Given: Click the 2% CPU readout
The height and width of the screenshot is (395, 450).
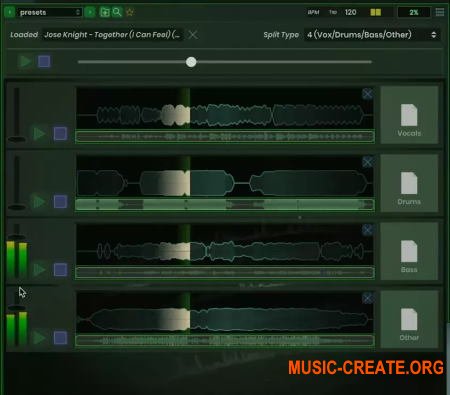Looking at the screenshot, I should tap(414, 12).
